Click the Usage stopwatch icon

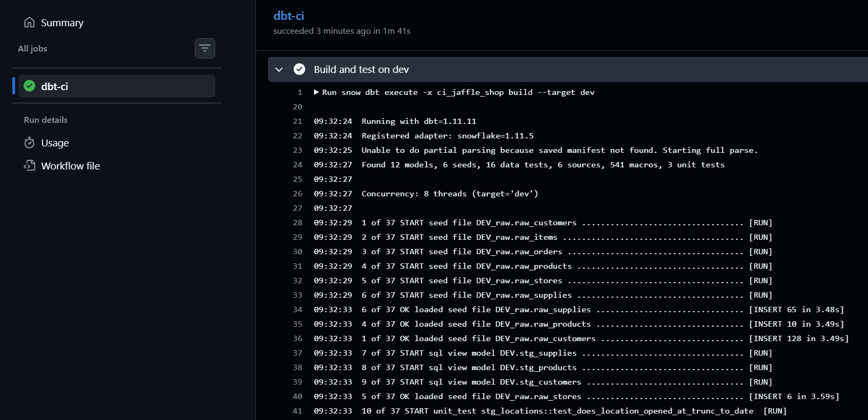pos(30,143)
